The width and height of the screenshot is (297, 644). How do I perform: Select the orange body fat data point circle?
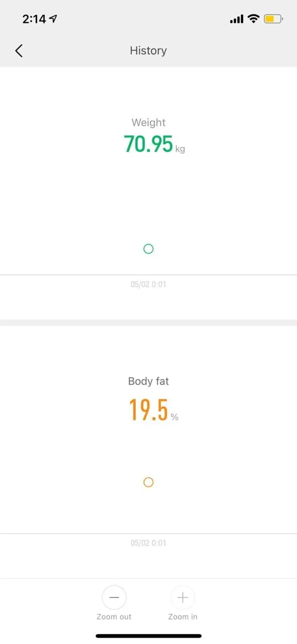[x=148, y=482]
